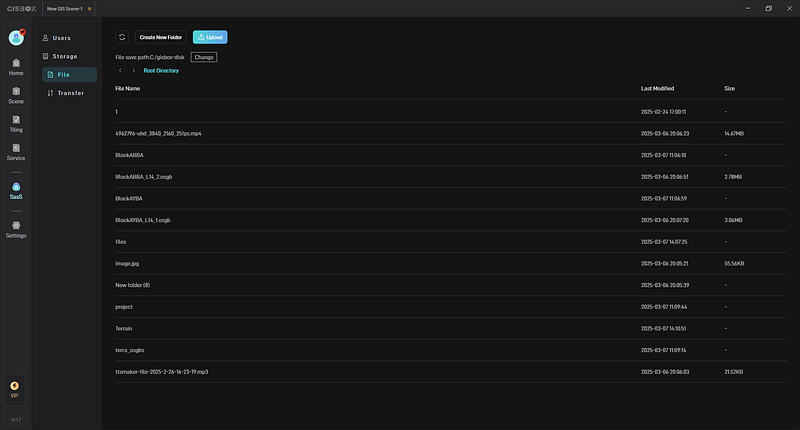Sort by File Name column header
The width and height of the screenshot is (800, 430).
[128, 88]
